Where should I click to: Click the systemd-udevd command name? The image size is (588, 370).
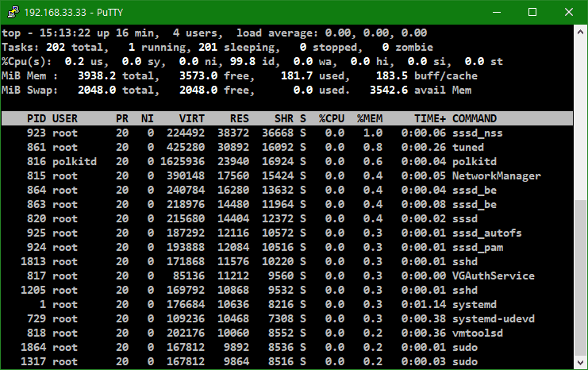coord(494,318)
